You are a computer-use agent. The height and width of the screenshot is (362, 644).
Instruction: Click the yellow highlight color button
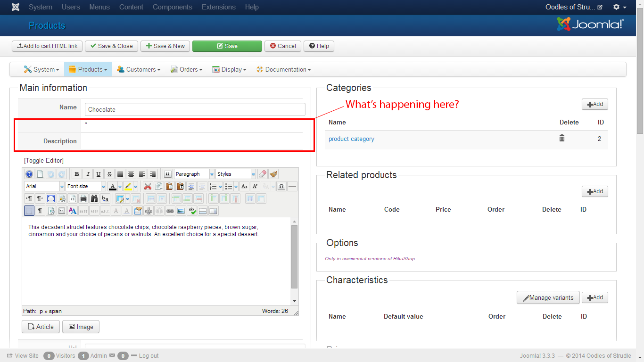point(128,186)
